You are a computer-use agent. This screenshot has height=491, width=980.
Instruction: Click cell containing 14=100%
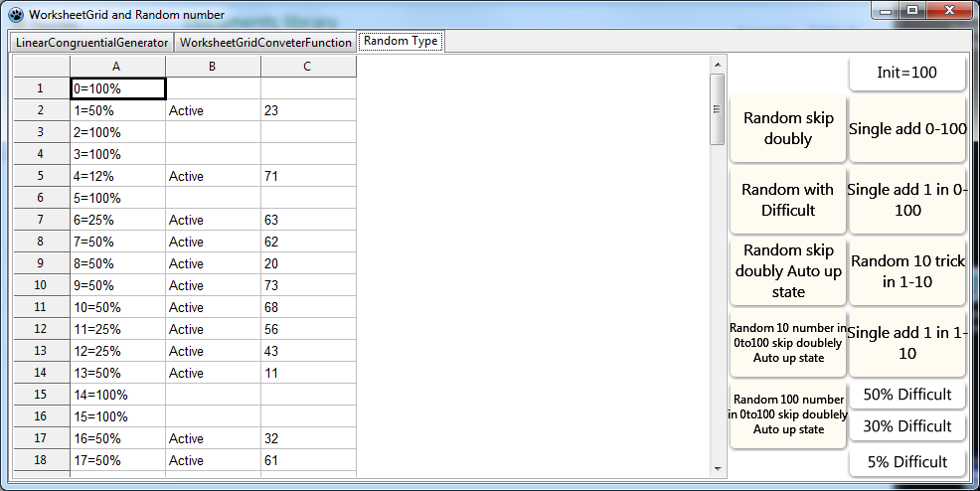point(118,395)
